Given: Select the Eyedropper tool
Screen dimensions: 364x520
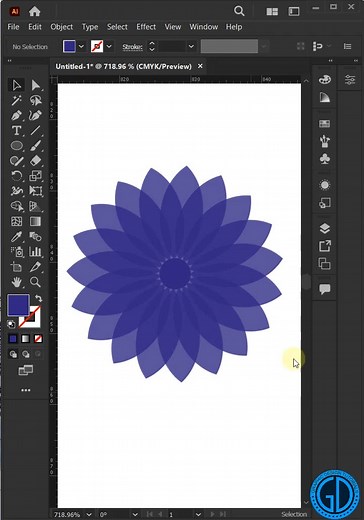Looking at the screenshot, I should pos(16,237).
